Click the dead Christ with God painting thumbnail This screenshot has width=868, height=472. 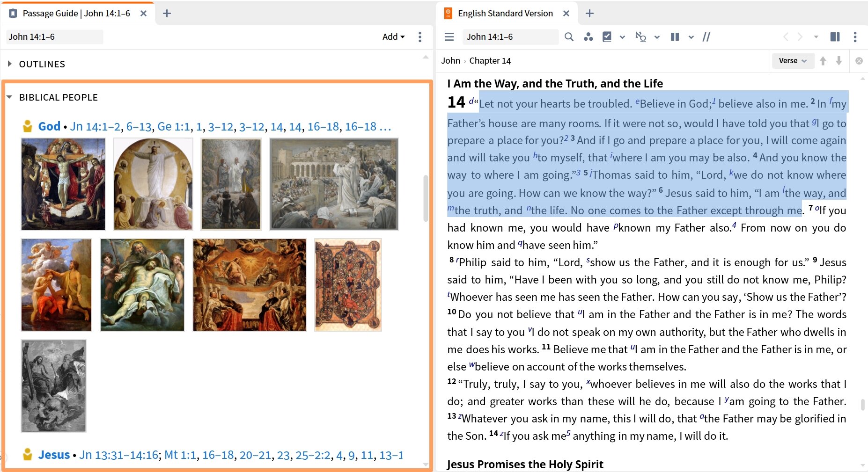point(142,285)
